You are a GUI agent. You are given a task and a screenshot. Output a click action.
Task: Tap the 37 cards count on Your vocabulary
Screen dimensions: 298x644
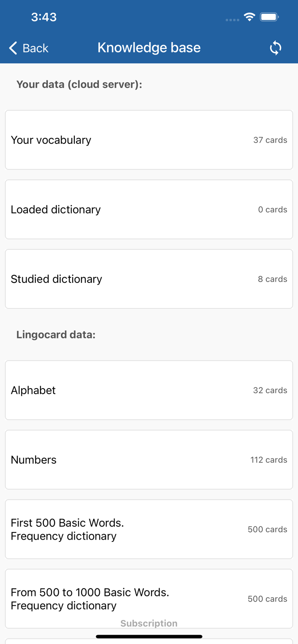point(270,140)
